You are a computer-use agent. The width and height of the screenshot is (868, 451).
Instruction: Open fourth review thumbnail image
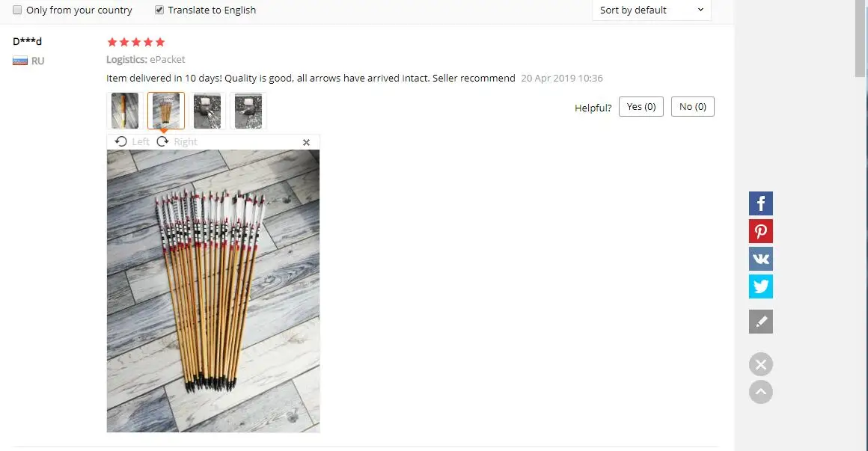click(248, 111)
